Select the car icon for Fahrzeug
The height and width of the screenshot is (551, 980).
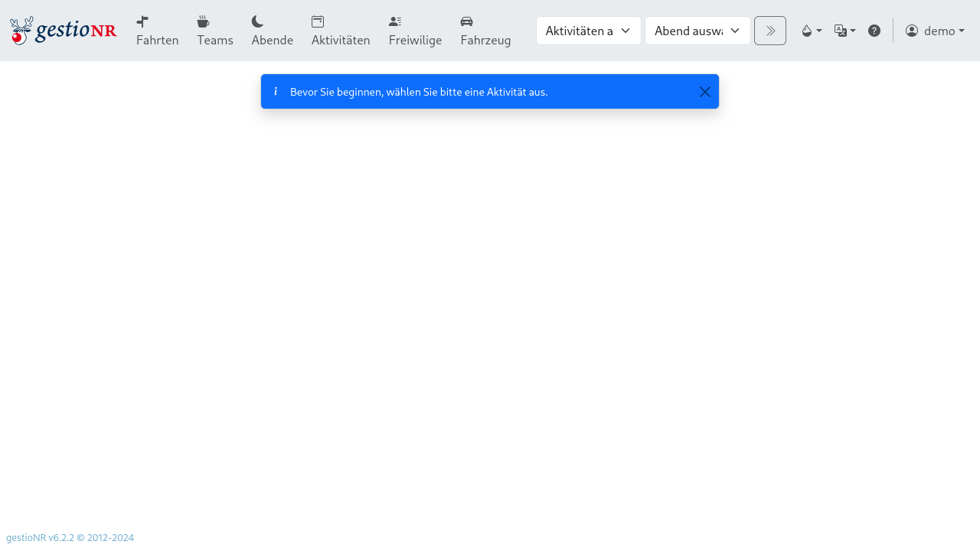pos(466,21)
